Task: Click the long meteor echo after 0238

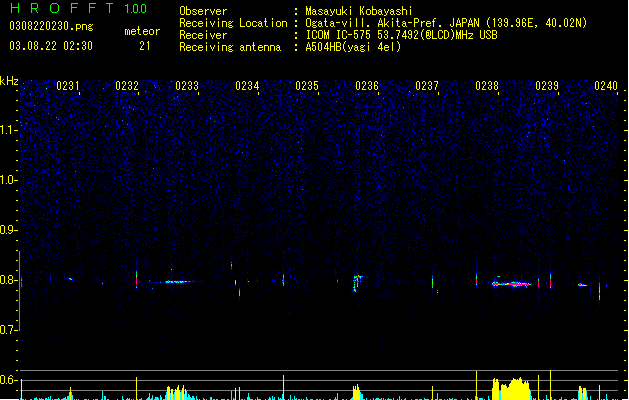Action: coord(512,284)
